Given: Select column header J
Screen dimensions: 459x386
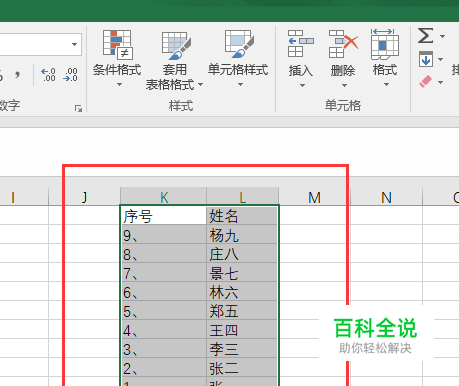Looking at the screenshot, I should [84, 197].
